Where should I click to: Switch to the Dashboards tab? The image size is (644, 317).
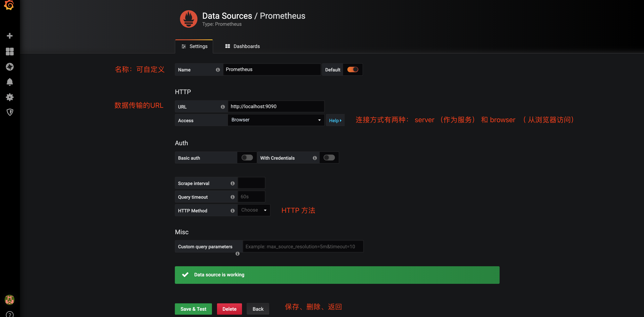point(242,46)
